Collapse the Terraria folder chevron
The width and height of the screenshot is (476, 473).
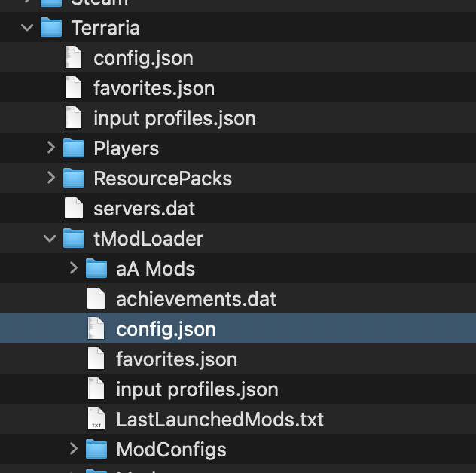point(27,28)
